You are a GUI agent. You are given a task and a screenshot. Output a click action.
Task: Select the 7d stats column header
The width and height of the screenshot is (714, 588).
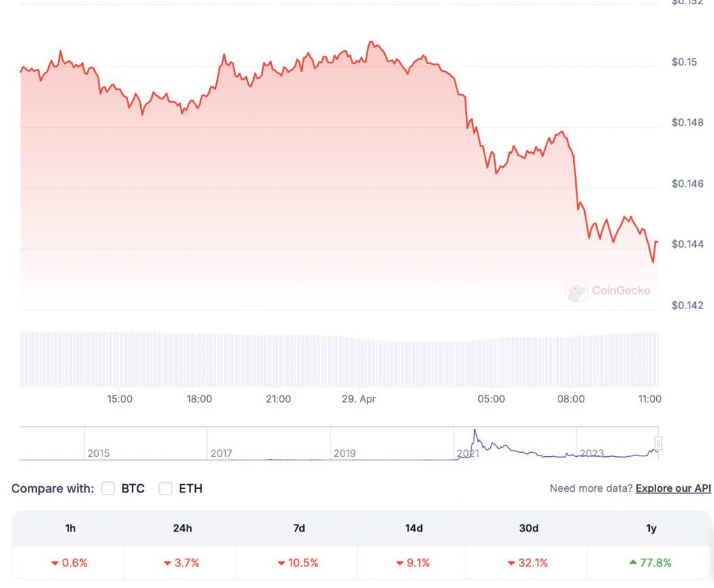[x=298, y=528]
